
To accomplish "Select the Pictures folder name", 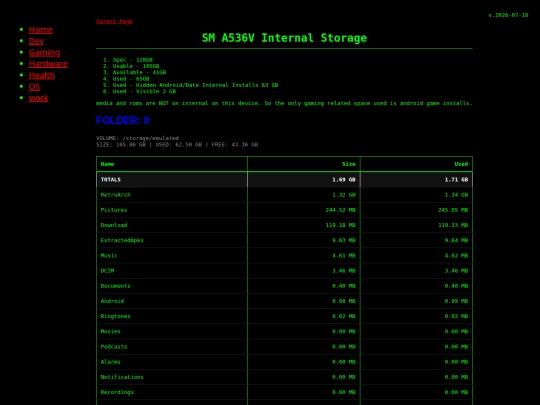I will click(x=114, y=210).
